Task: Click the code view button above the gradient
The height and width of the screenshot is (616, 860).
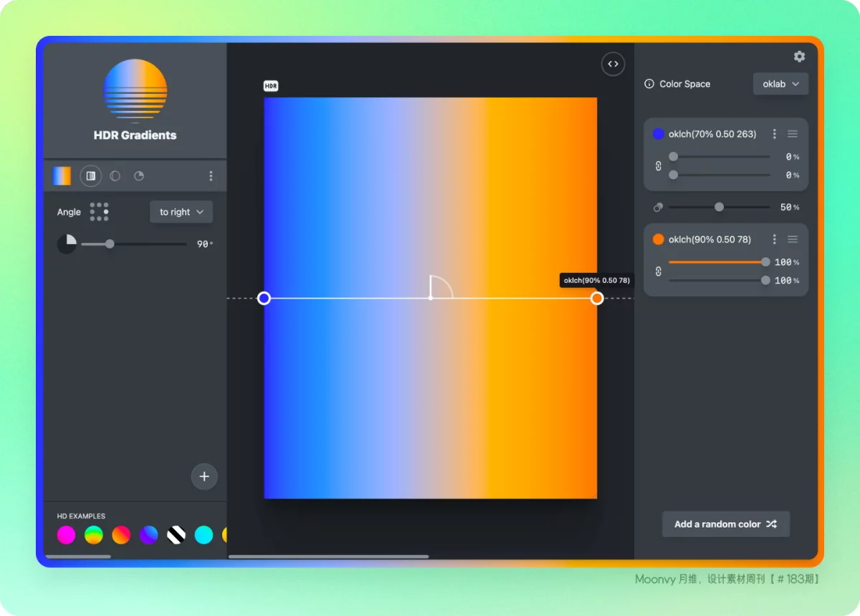Action: [613, 64]
